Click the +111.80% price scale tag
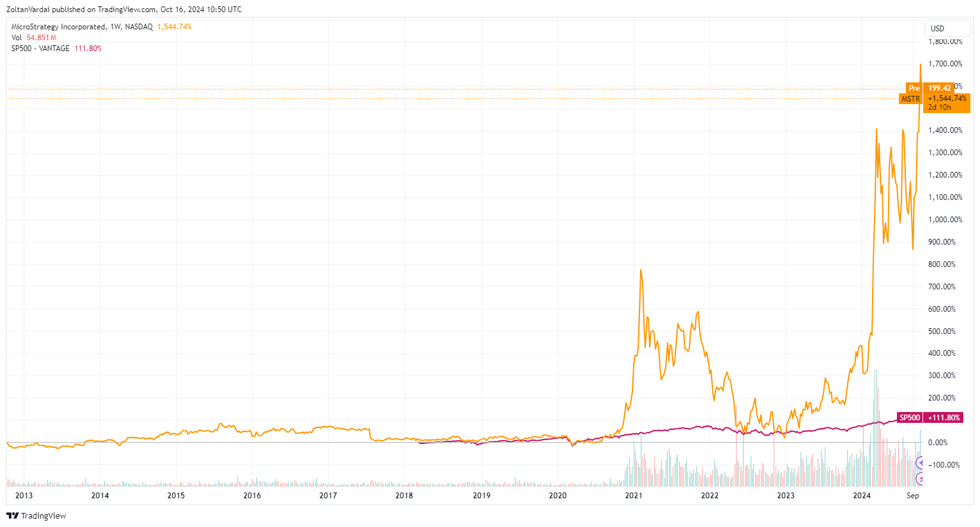The height and width of the screenshot is (527, 980). tap(944, 418)
